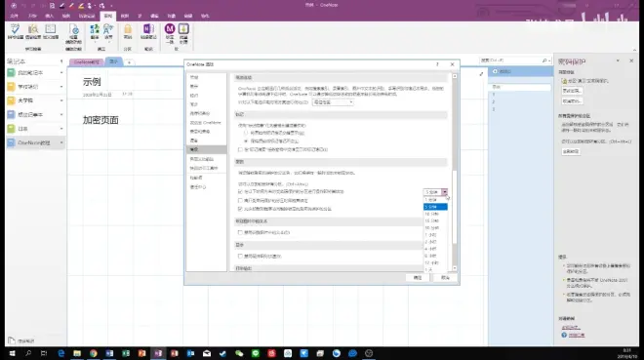Open the battery option dropdown near the dialog top

(333, 102)
